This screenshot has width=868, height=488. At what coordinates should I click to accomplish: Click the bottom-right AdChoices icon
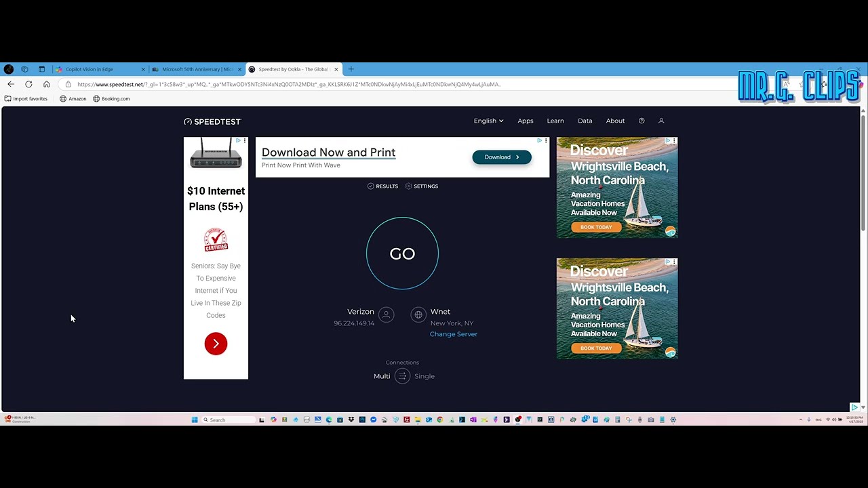pyautogui.click(x=854, y=407)
